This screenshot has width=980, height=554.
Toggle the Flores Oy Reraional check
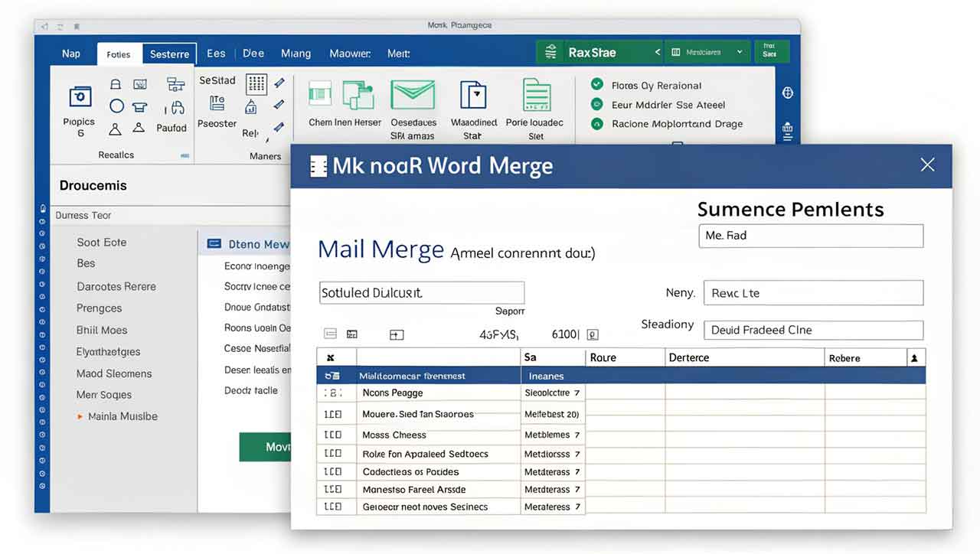597,85
